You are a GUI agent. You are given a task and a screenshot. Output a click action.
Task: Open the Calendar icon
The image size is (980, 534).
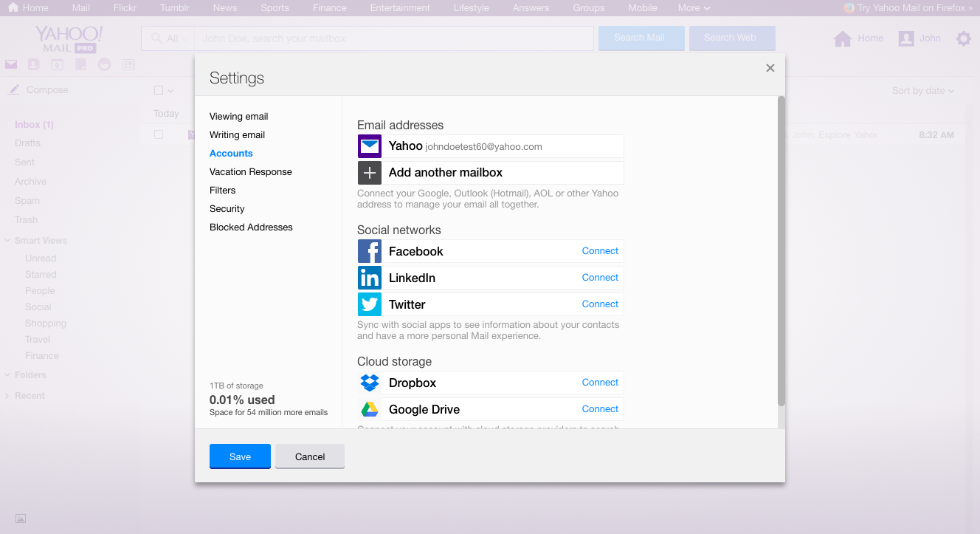coord(57,64)
